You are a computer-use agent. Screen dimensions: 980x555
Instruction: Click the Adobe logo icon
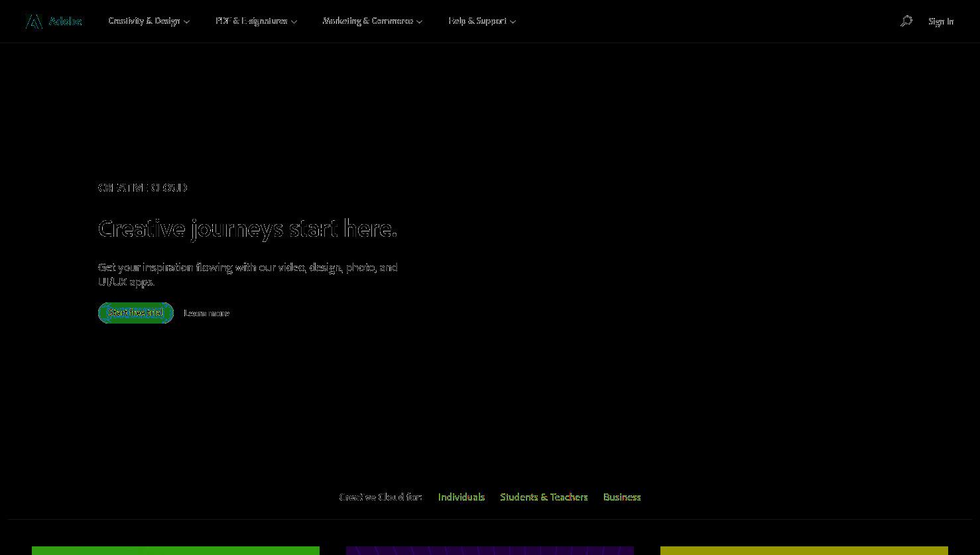(x=34, y=21)
